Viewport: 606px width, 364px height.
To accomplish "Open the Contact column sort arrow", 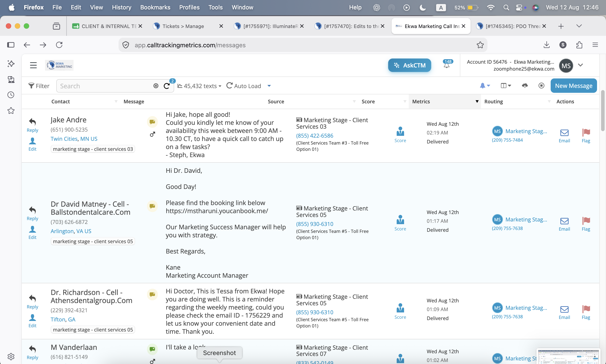I will point(116,102).
